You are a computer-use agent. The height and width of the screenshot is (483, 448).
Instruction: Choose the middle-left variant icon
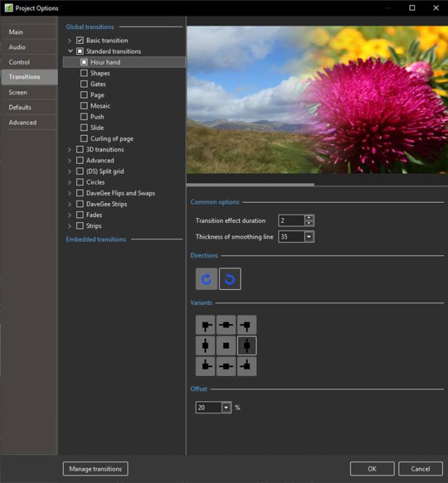click(206, 345)
